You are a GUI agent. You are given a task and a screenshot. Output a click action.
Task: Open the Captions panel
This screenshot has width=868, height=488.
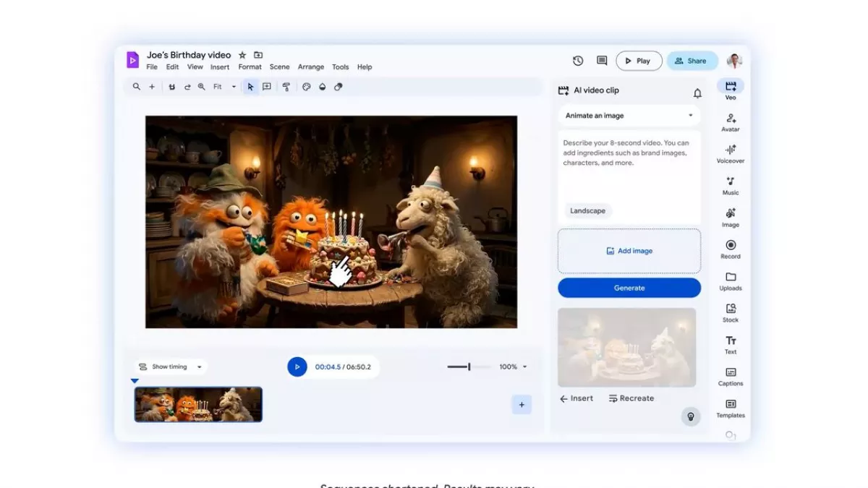tap(731, 374)
